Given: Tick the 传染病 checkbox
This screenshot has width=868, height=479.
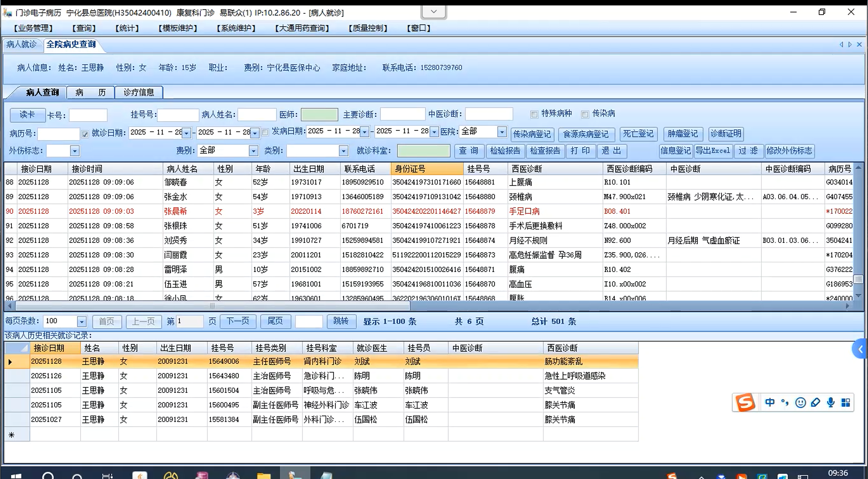Looking at the screenshot, I should [x=585, y=114].
